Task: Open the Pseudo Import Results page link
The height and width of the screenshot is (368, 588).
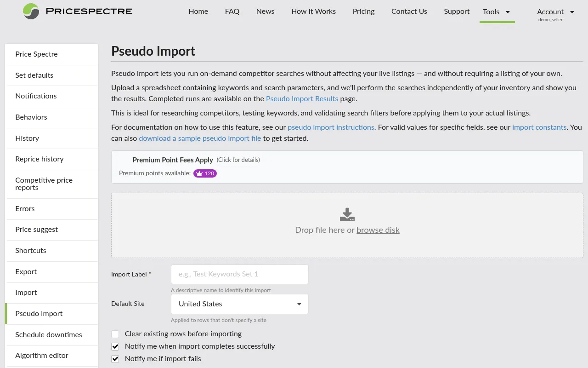Action: (302, 98)
